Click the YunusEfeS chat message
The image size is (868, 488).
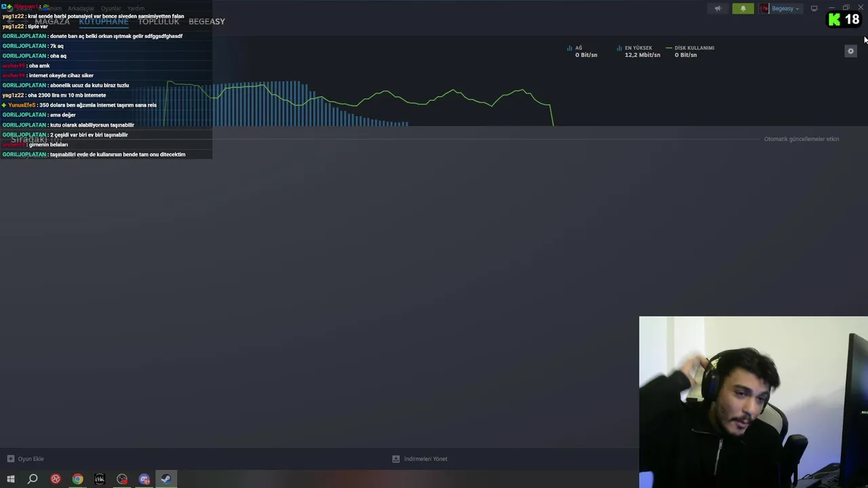pyautogui.click(x=79, y=105)
